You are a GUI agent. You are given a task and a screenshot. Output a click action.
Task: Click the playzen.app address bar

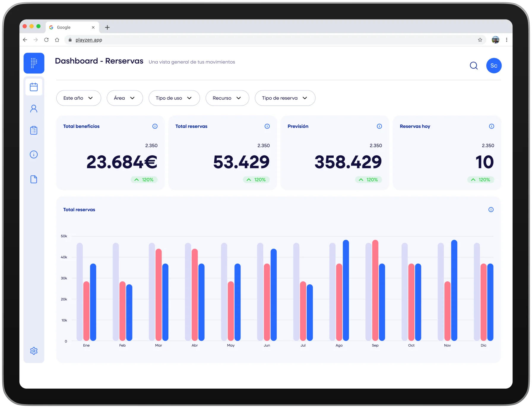[x=275, y=40]
